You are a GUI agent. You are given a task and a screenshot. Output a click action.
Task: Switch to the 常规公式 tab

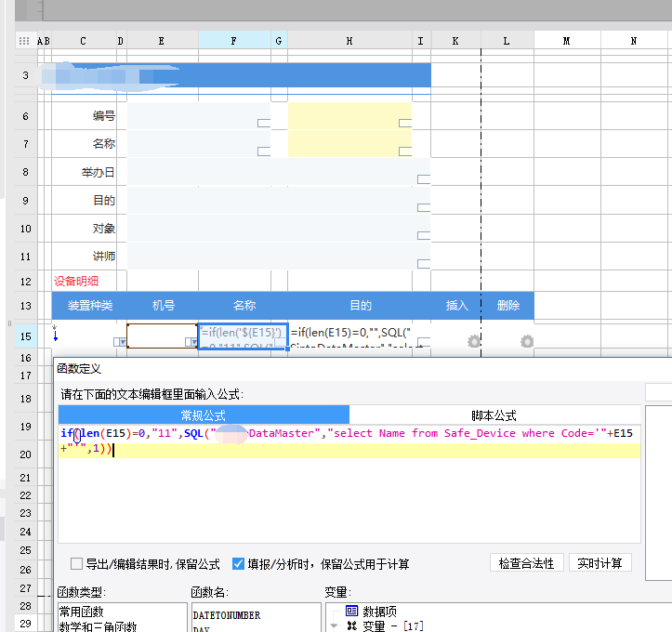(x=203, y=415)
